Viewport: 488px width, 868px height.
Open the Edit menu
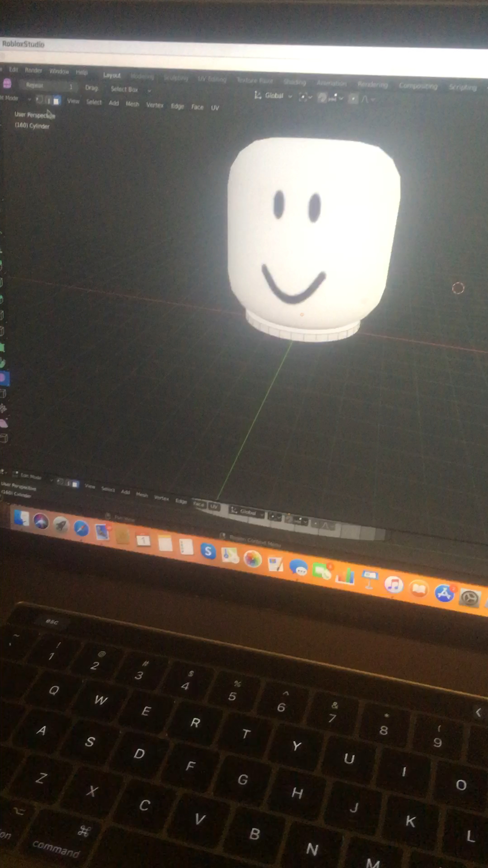click(14, 70)
